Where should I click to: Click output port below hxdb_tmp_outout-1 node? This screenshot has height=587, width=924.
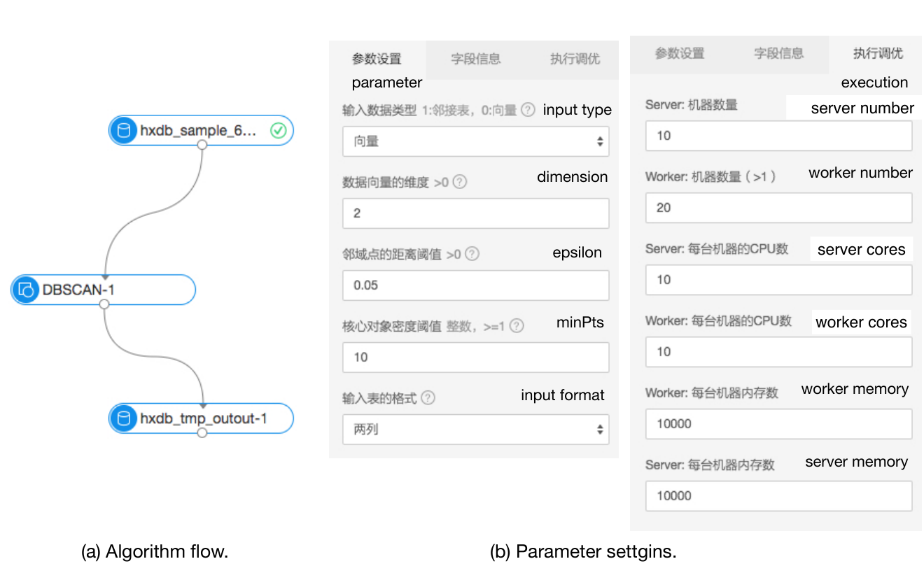click(202, 433)
